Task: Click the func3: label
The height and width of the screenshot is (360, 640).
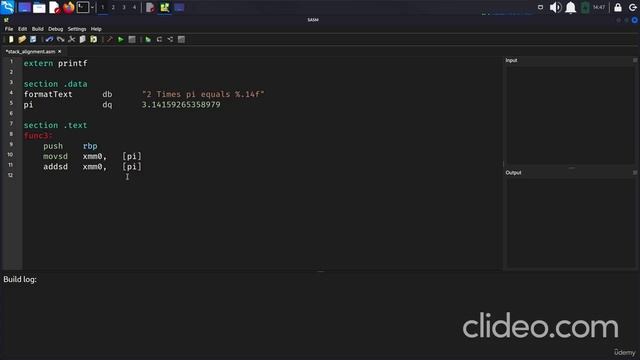Action: click(38, 136)
